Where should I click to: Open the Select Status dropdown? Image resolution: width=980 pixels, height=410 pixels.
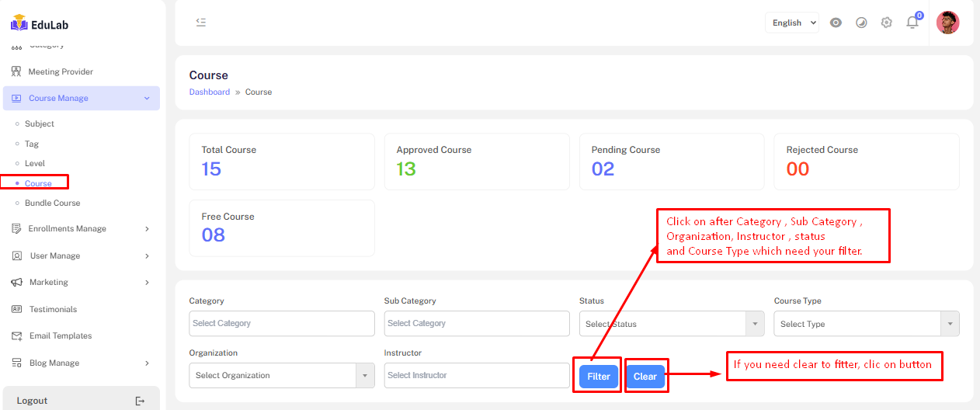click(x=671, y=324)
